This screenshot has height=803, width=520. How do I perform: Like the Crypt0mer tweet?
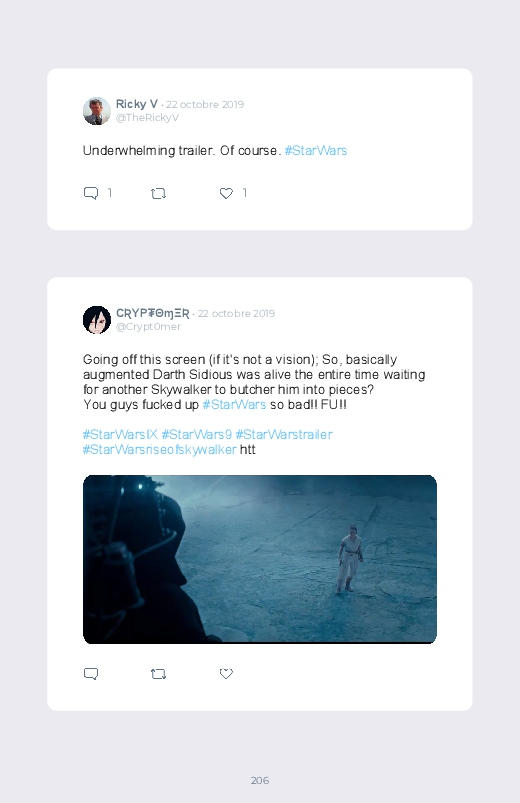226,673
